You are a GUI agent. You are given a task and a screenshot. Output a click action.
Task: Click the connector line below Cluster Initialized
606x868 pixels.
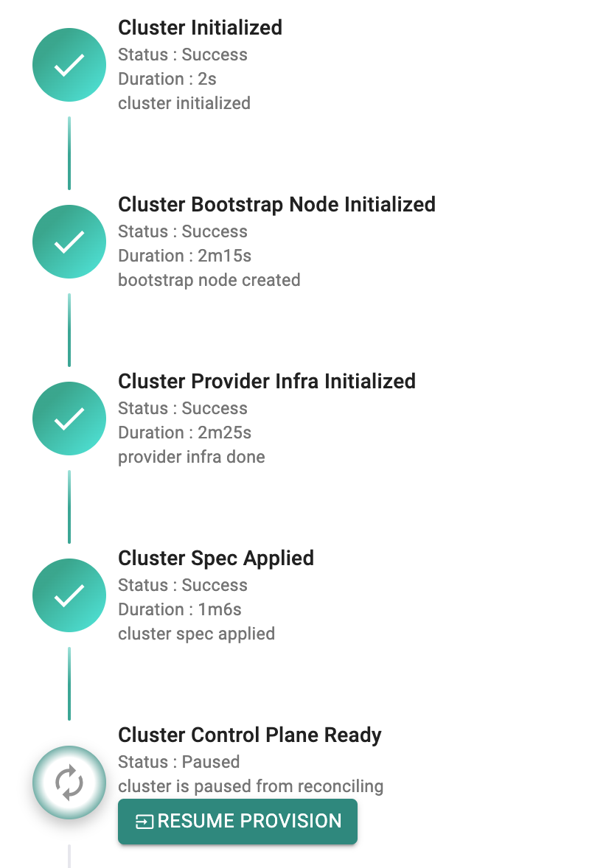[x=69, y=153]
